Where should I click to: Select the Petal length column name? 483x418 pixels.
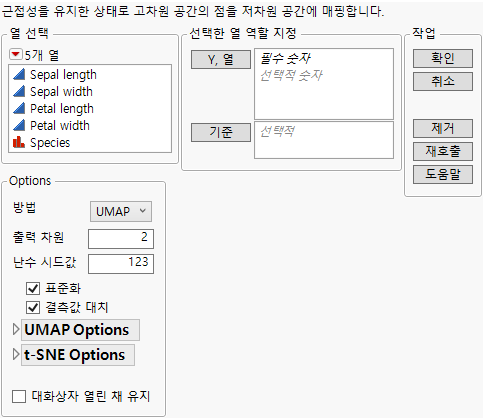point(62,109)
